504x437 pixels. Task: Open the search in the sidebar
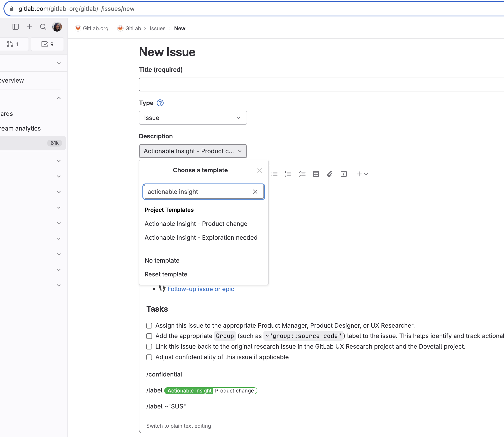tap(43, 27)
